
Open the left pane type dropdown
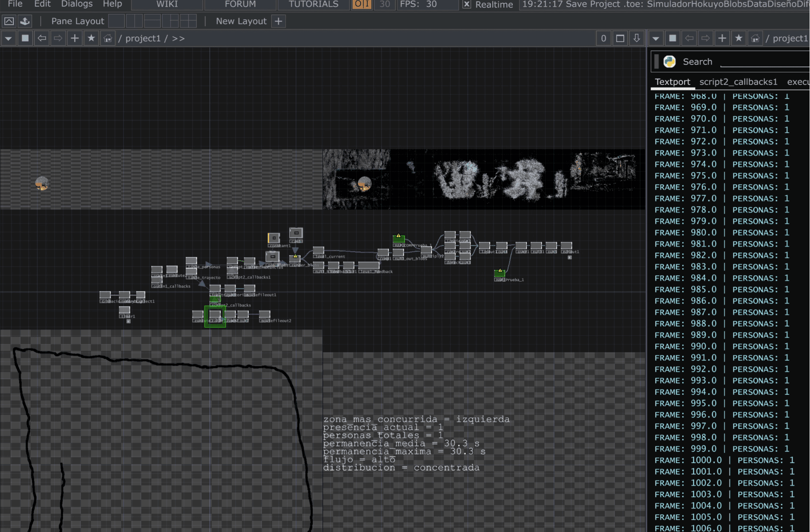tap(8, 39)
